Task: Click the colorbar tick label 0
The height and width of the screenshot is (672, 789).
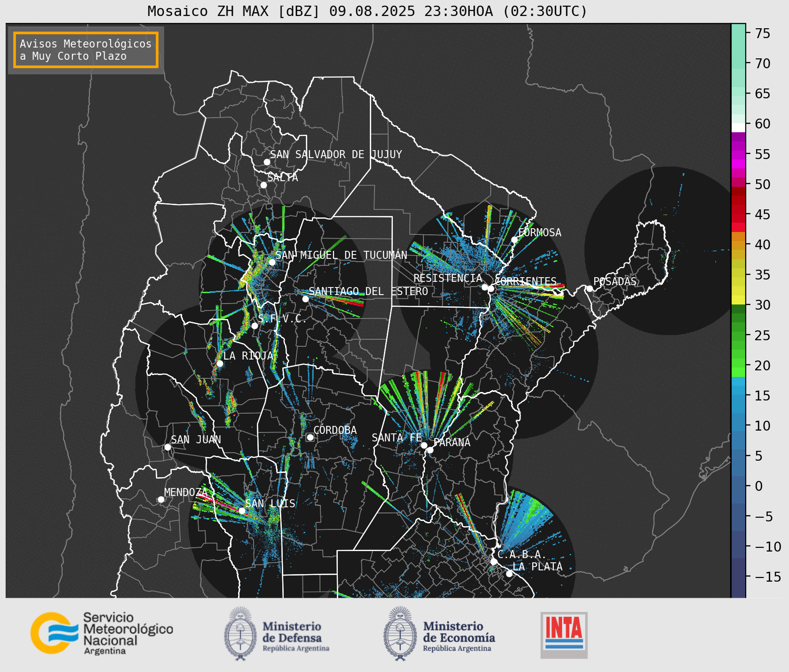Action: (x=758, y=486)
